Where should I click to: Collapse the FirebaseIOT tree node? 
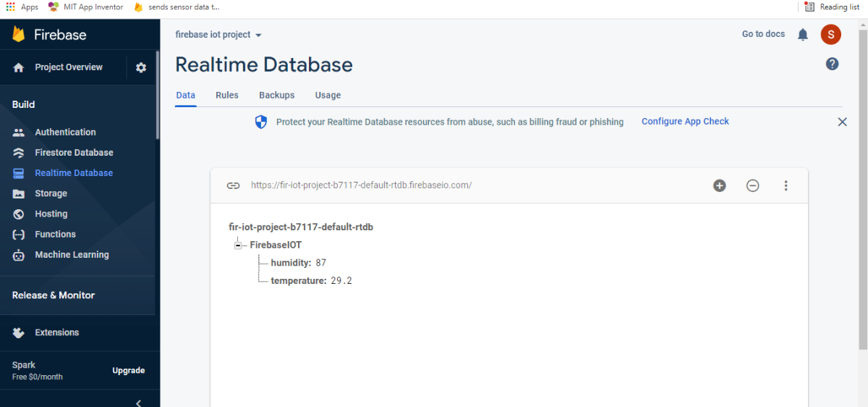pyautogui.click(x=237, y=246)
